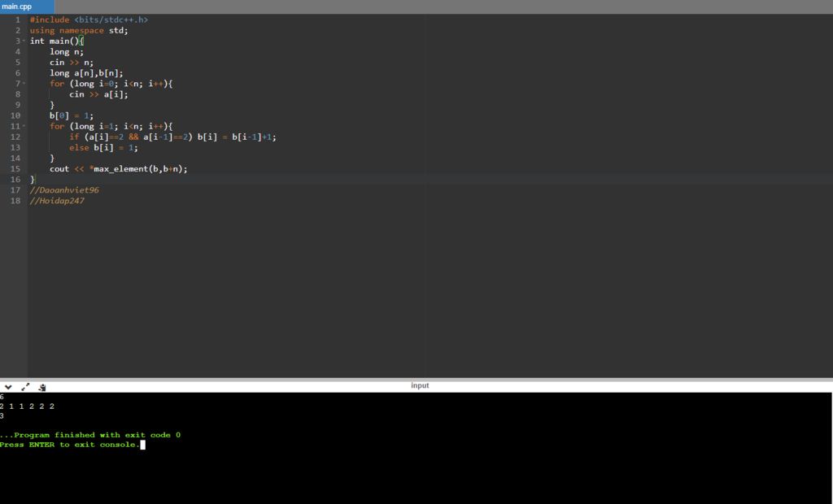Collapse the console panel with the chevron icon
The width and height of the screenshot is (833, 504).
click(x=8, y=387)
